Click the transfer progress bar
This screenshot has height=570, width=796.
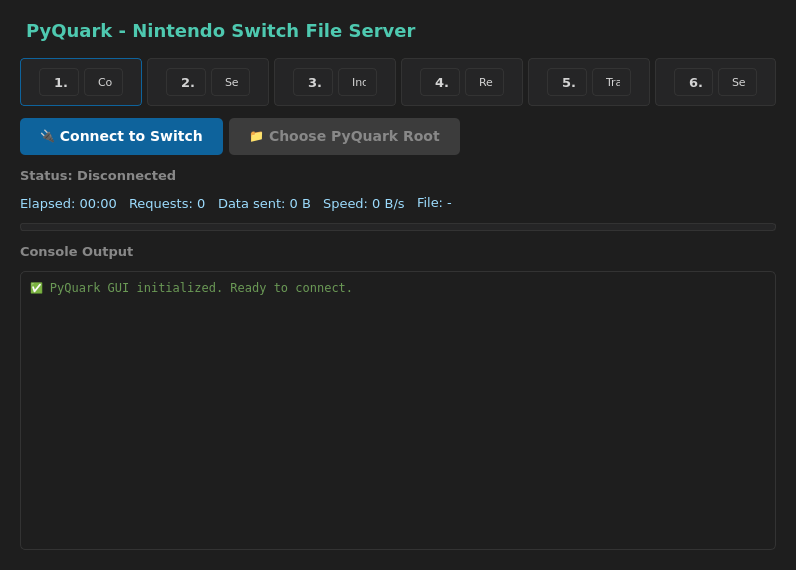(398, 227)
